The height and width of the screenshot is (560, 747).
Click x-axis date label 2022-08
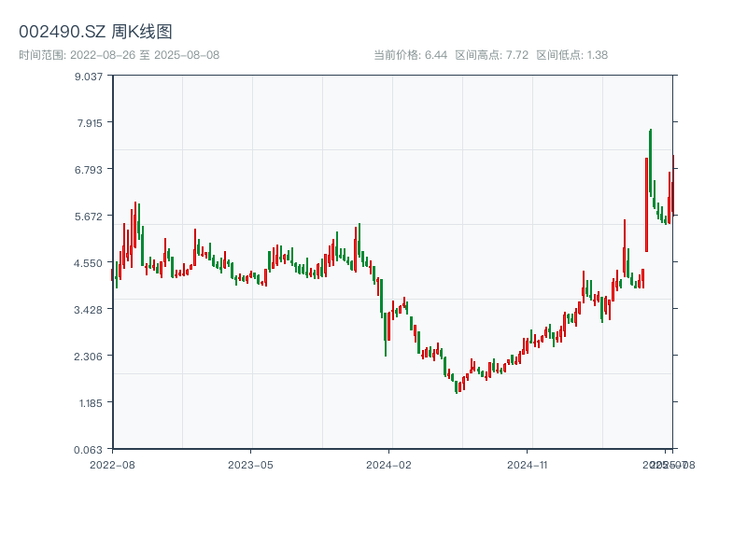click(x=112, y=465)
